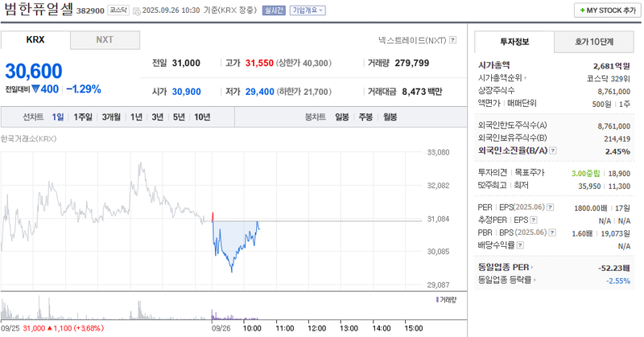Click the green plus icon in MY STOCK 추가

click(x=582, y=10)
